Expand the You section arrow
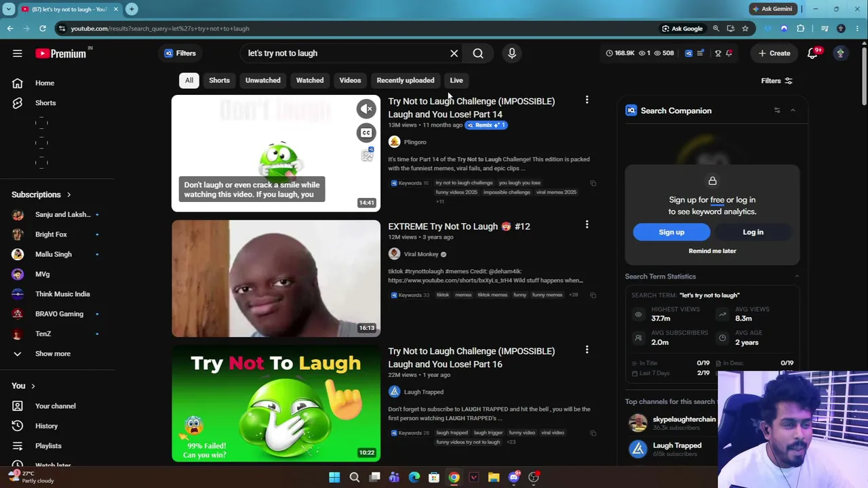The width and height of the screenshot is (868, 488). (33, 386)
